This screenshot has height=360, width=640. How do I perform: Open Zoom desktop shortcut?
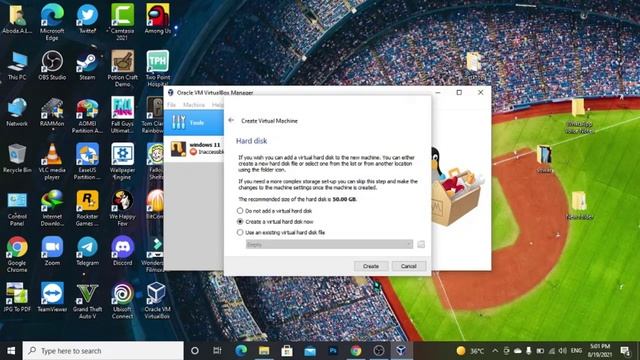tap(52, 251)
